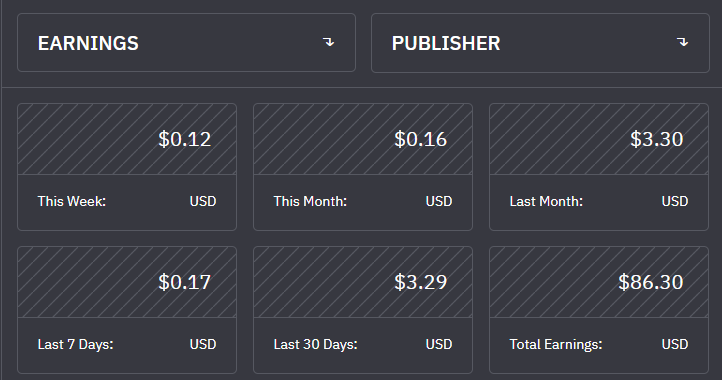Click the $0.17 seven-day amount
The height and width of the screenshot is (380, 722).
click(185, 282)
